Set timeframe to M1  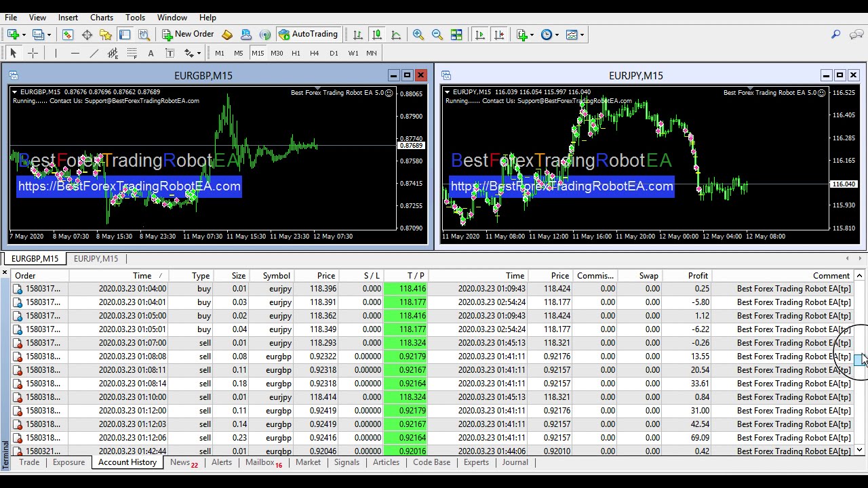click(220, 53)
